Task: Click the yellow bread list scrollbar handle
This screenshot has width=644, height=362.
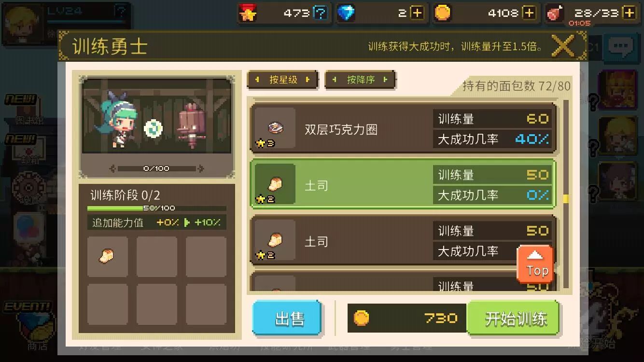Action: (566, 198)
